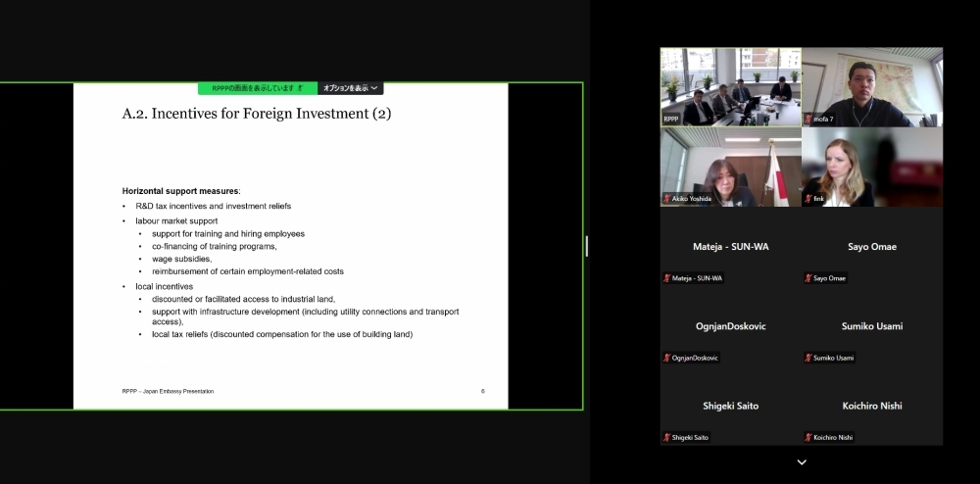Click mofa 7's muted microphone icon
Image resolution: width=980 pixels, height=484 pixels.
tap(808, 119)
